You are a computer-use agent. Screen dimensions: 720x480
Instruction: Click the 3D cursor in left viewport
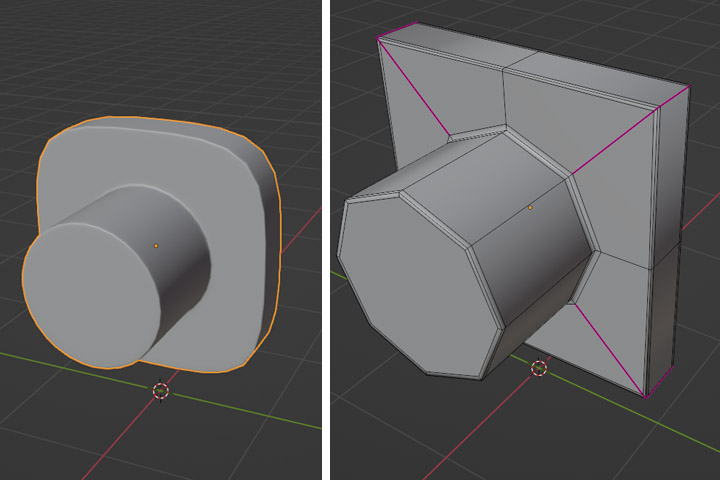[161, 391]
